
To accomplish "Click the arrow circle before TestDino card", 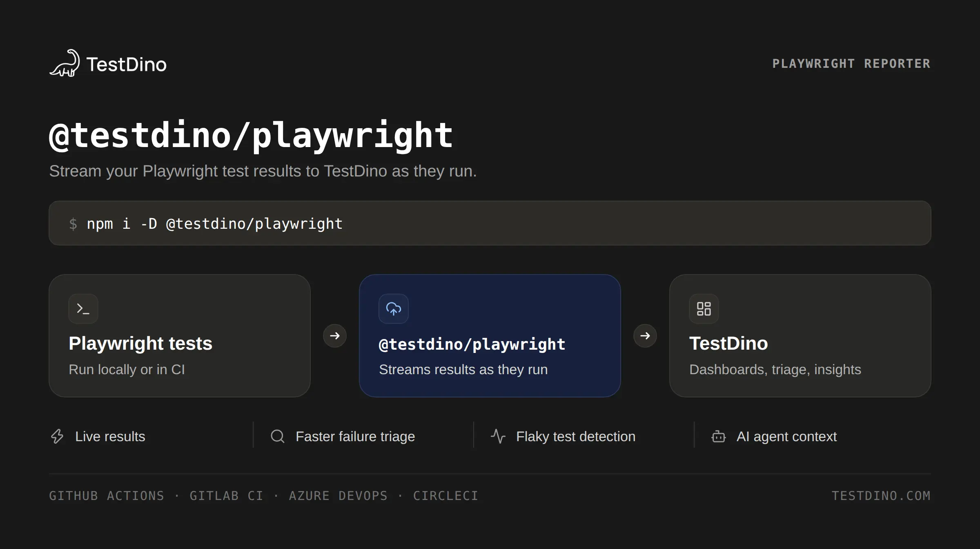I will click(645, 336).
